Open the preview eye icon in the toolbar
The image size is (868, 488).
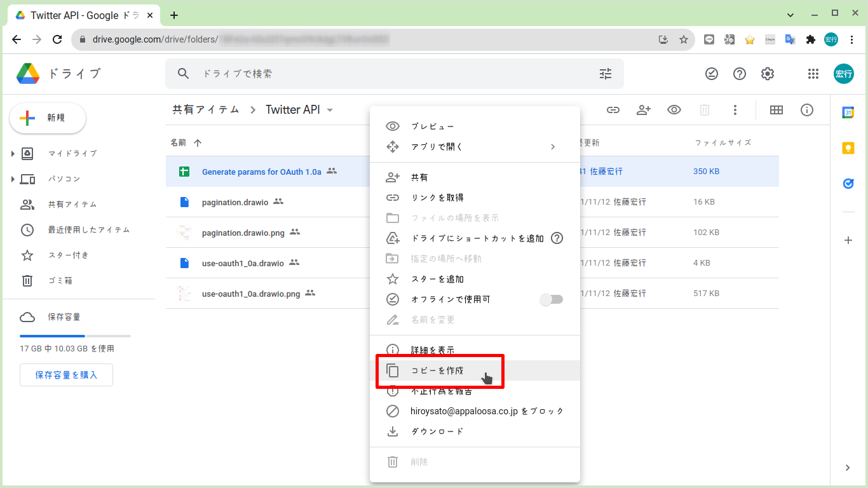pos(674,110)
